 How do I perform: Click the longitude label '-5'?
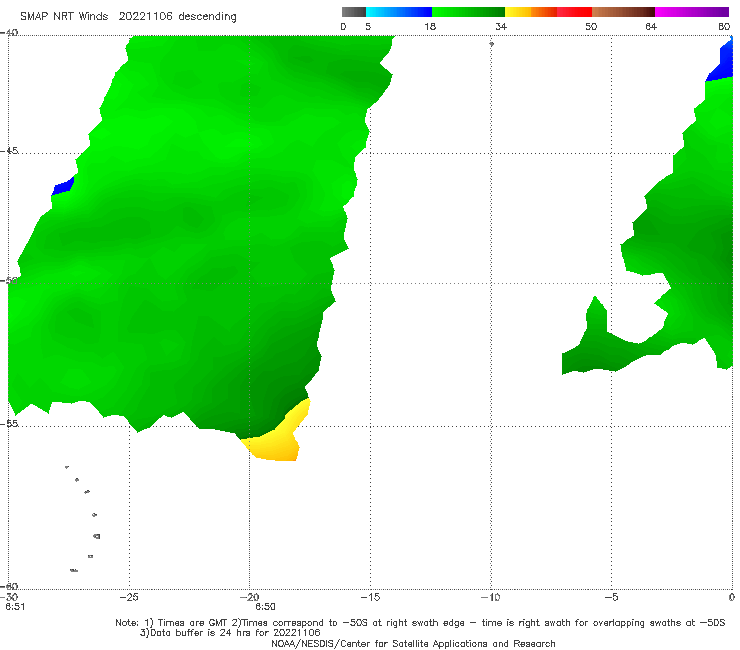click(611, 597)
